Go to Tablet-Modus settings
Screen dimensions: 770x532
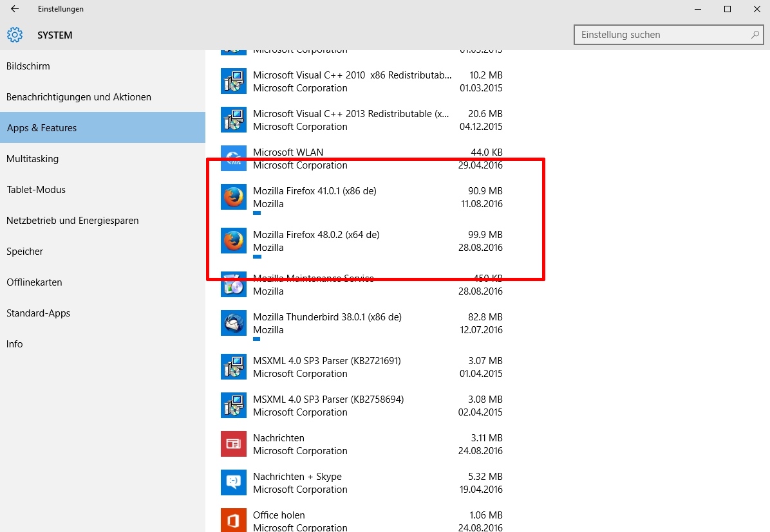(36, 190)
